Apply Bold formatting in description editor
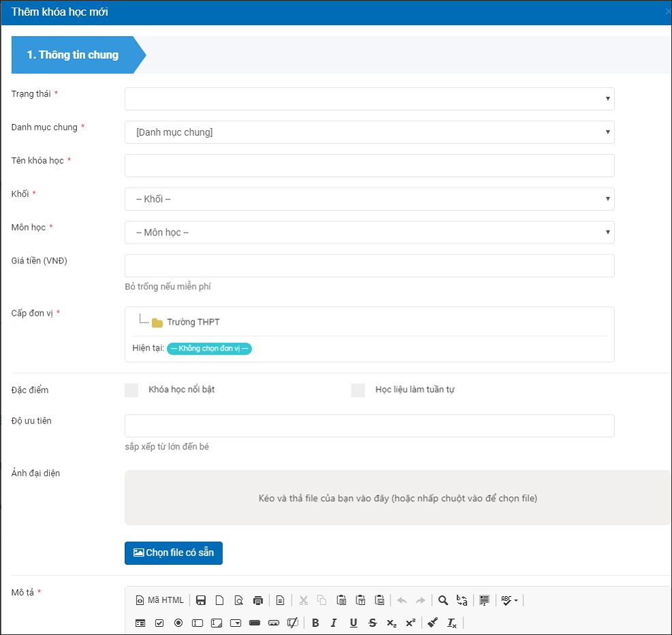Image resolution: width=672 pixels, height=635 pixels. (x=315, y=623)
